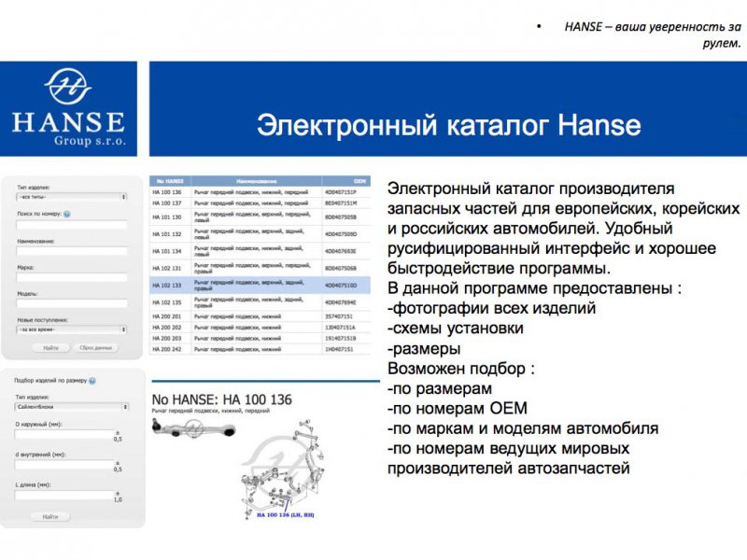Select the HA 102 135 table row
747x560 pixels.
(x=261, y=302)
